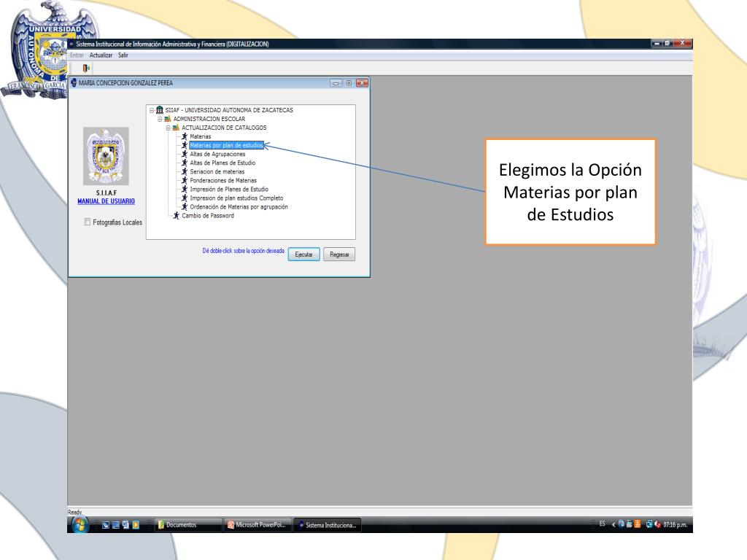Select Ponderaciones de Materias in the tree

(223, 181)
